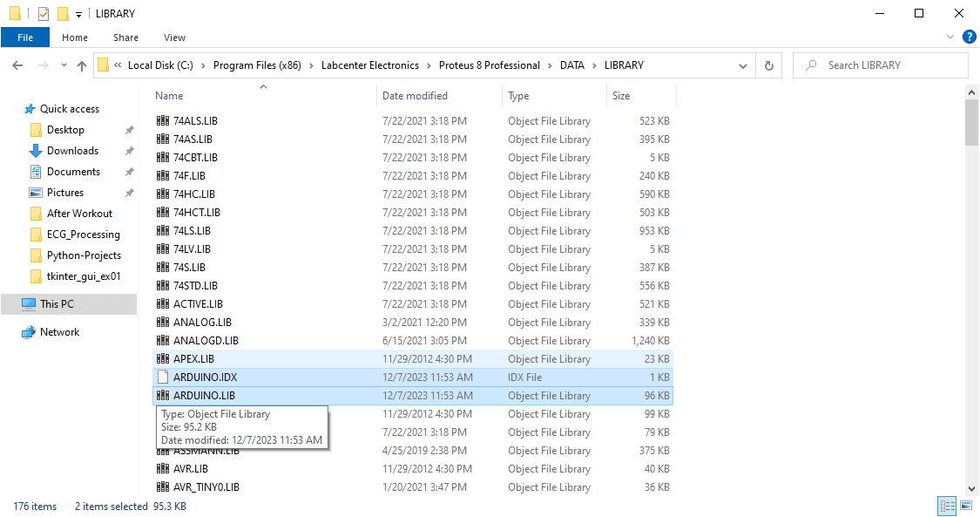Click the Back navigation arrow

point(18,65)
